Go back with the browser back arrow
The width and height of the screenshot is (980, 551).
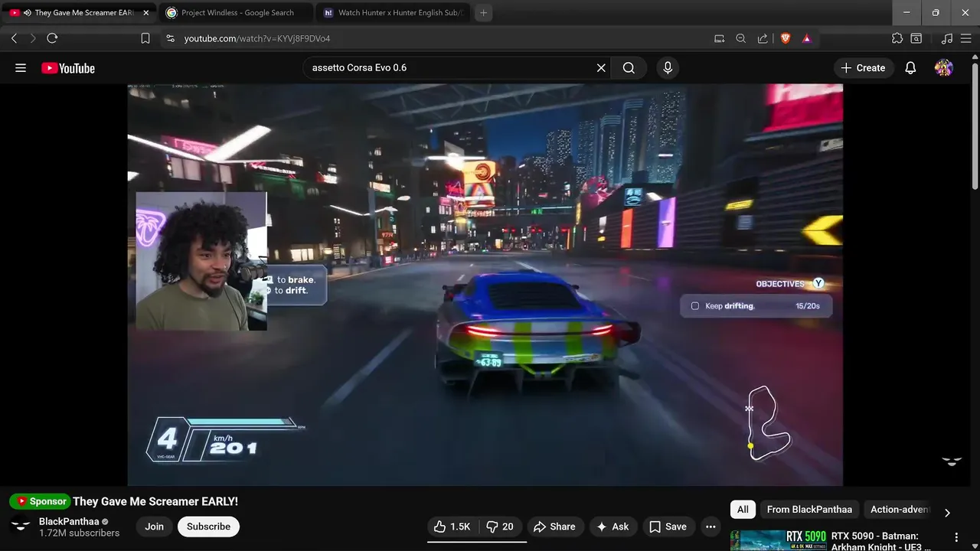coord(14,38)
